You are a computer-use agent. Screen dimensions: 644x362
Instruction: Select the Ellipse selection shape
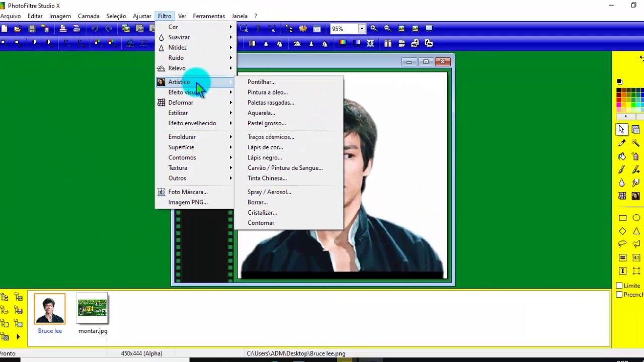636,218
